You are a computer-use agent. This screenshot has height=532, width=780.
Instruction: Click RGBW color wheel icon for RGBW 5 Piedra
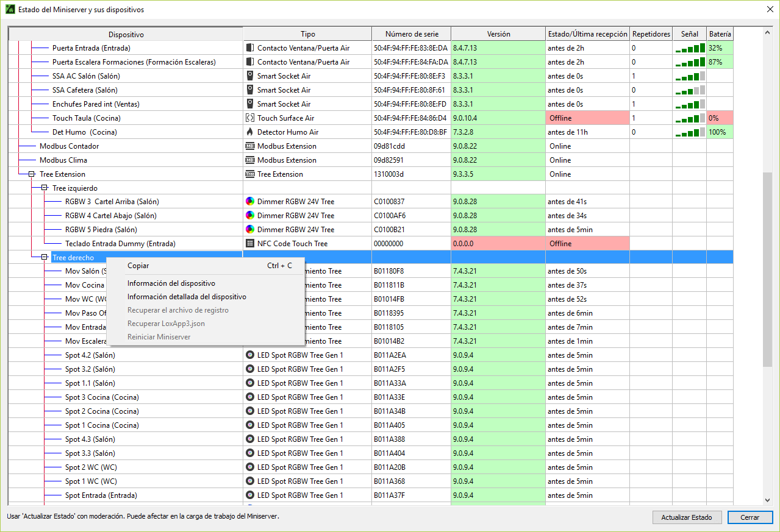249,230
